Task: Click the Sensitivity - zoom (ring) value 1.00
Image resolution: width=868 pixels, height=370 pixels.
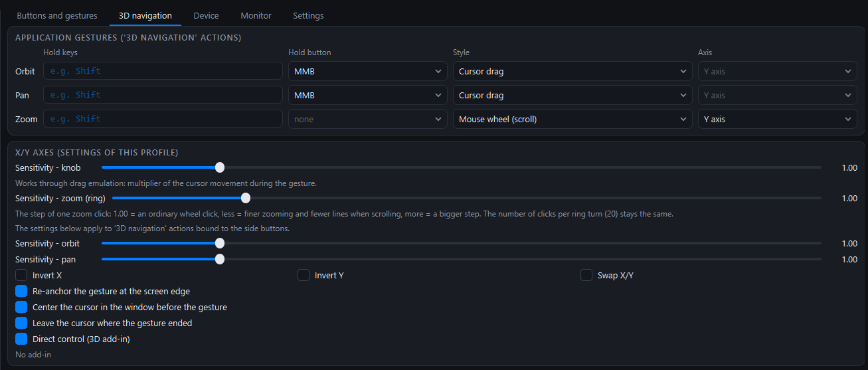Action: [x=849, y=198]
